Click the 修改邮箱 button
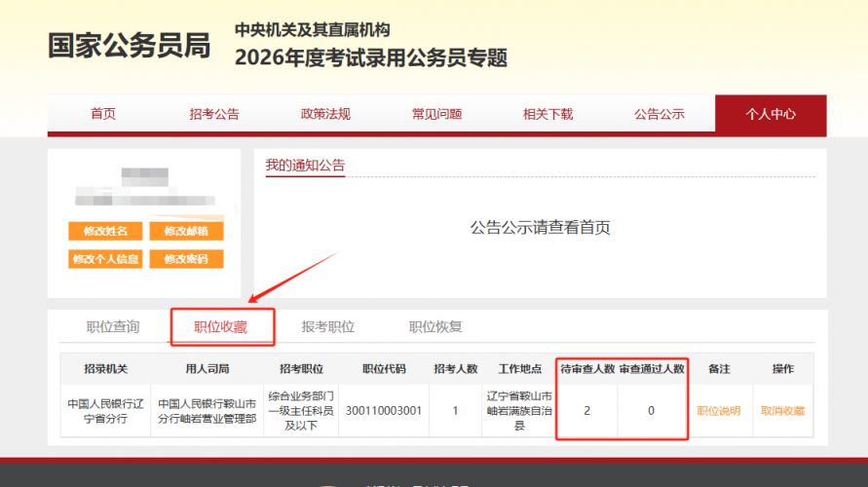868x487 pixels. tap(186, 231)
